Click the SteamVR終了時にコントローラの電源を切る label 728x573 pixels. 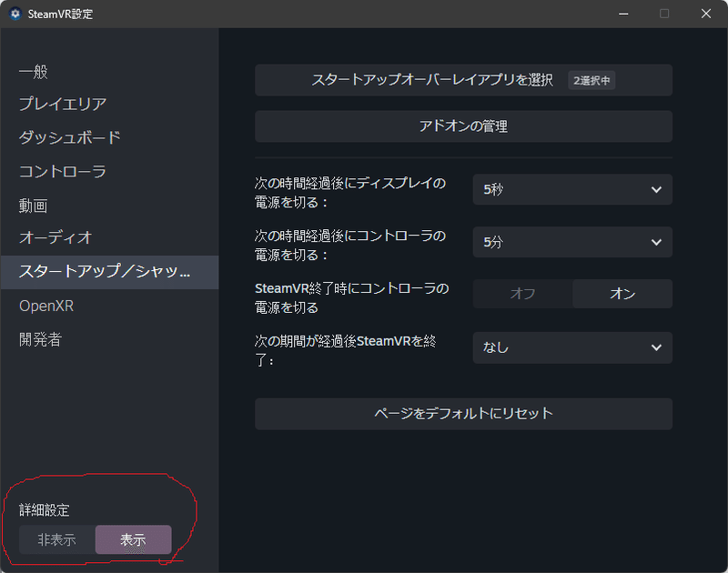tap(351, 297)
